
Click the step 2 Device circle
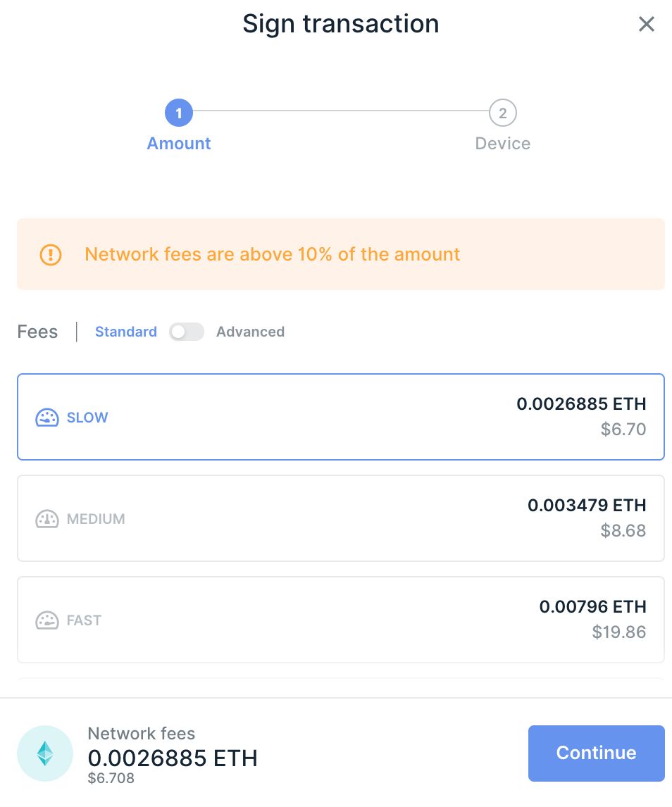pyautogui.click(x=502, y=113)
